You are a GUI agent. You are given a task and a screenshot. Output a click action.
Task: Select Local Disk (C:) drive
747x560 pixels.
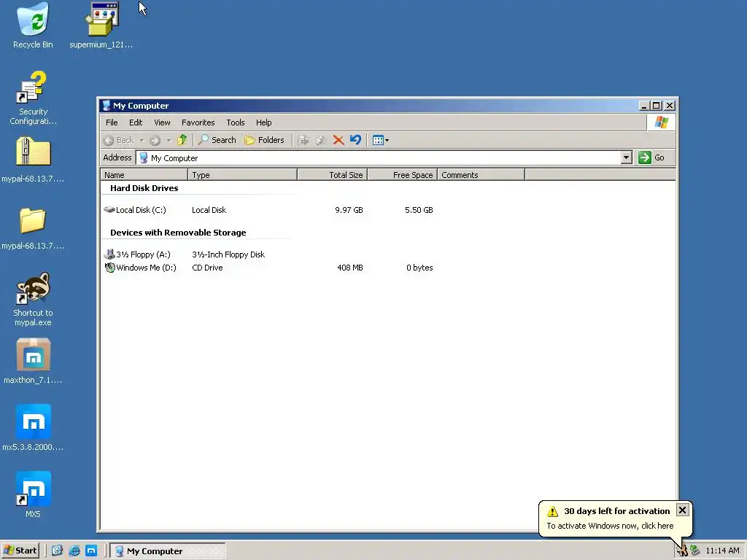coord(136,210)
